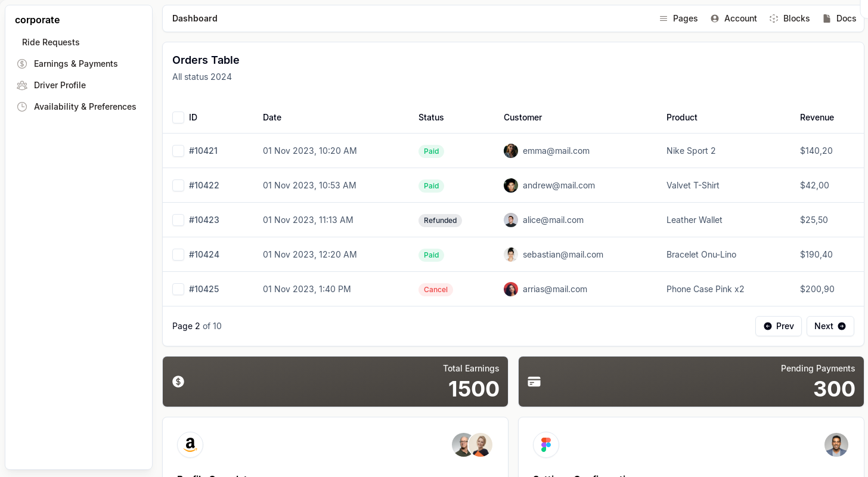This screenshot has height=477, width=868.
Task: Click emma@mail.com customer avatar
Action: [511, 151]
